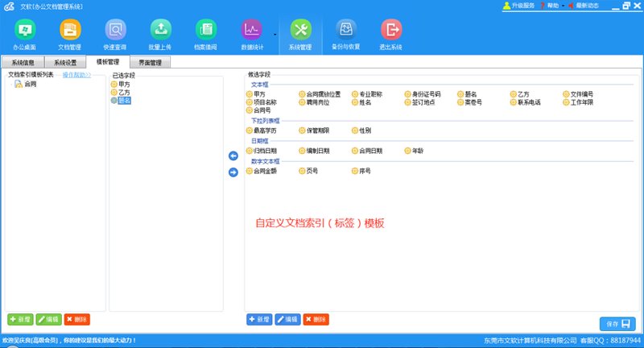Select the 模板管理 tab
The height and width of the screenshot is (348, 644).
tap(108, 62)
